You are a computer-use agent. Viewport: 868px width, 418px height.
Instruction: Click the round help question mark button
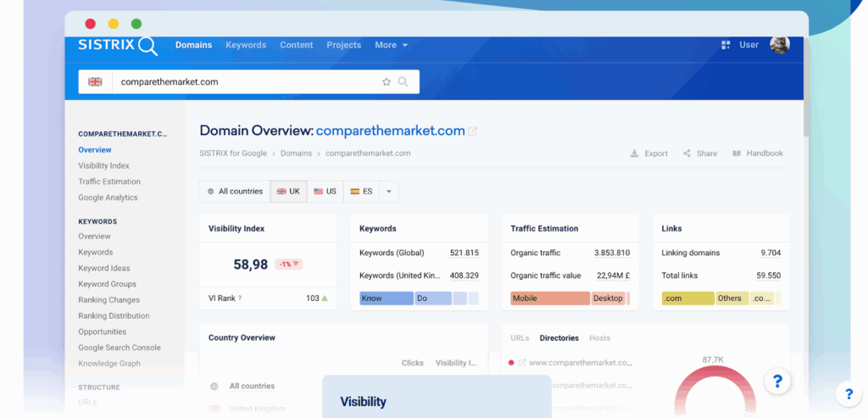(x=776, y=382)
